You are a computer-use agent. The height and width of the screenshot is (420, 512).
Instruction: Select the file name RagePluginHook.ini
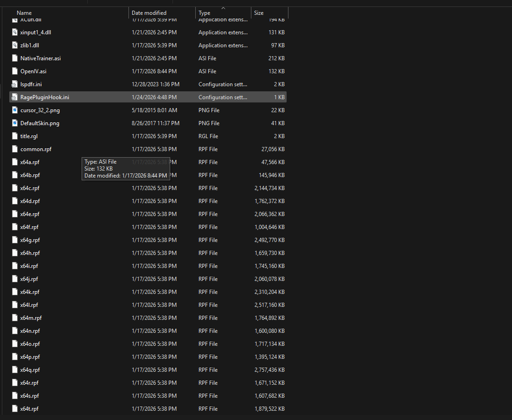click(45, 97)
